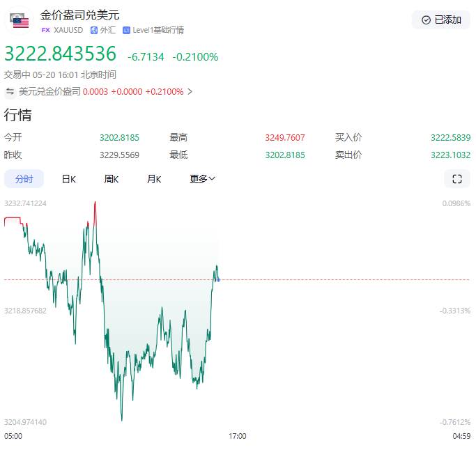Viewport: 476px width, 452px height.
Task: Click the 外汇 category label
Action: click(x=108, y=30)
